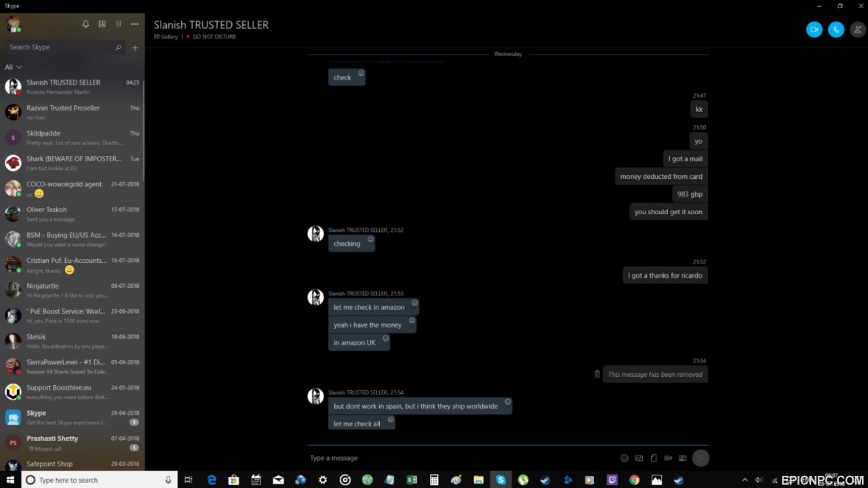The height and width of the screenshot is (488, 868).
Task: Add people to conversation icon
Action: pos(858,30)
